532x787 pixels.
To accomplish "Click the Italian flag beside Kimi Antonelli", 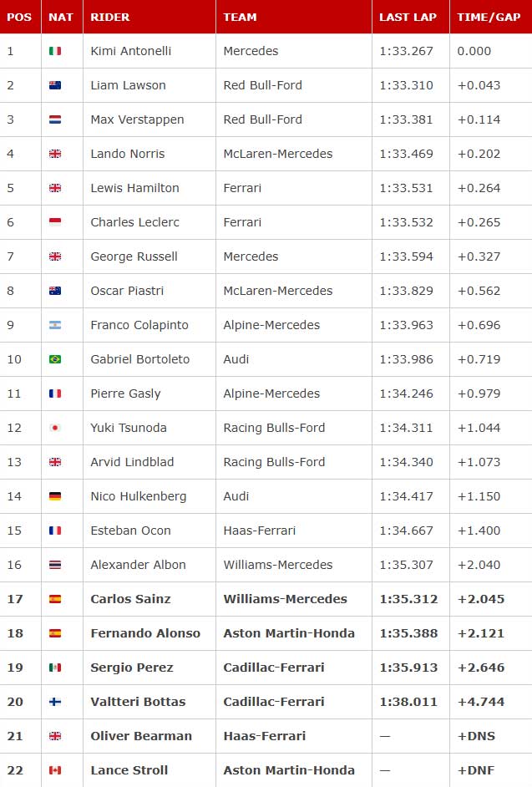I will (55, 51).
